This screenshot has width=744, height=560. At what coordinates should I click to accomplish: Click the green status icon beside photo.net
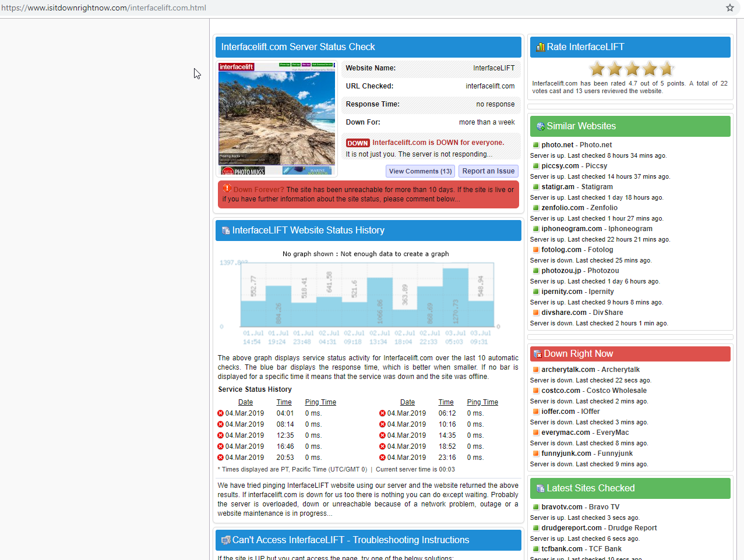pos(536,145)
